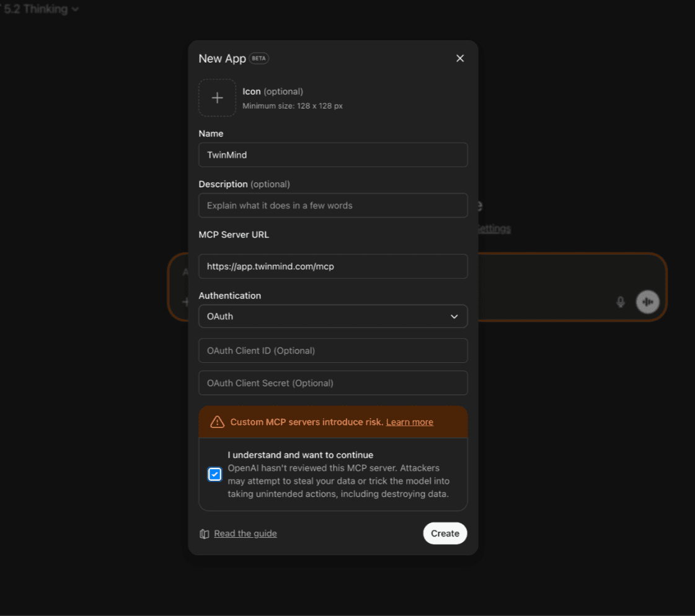
Task: Focus the Description field
Action: [333, 205]
